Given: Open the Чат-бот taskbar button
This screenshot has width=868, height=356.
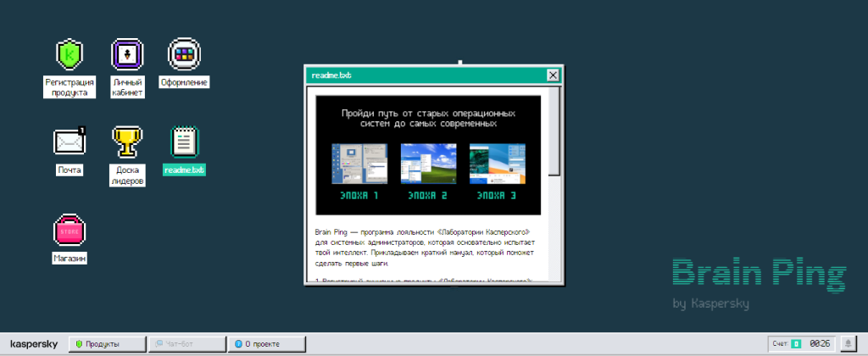Looking at the screenshot, I should point(187,344).
